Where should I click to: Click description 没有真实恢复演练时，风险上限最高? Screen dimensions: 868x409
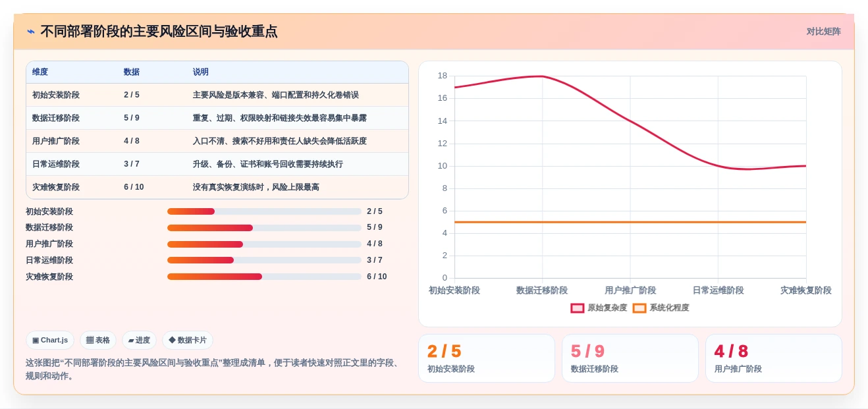[x=256, y=187]
